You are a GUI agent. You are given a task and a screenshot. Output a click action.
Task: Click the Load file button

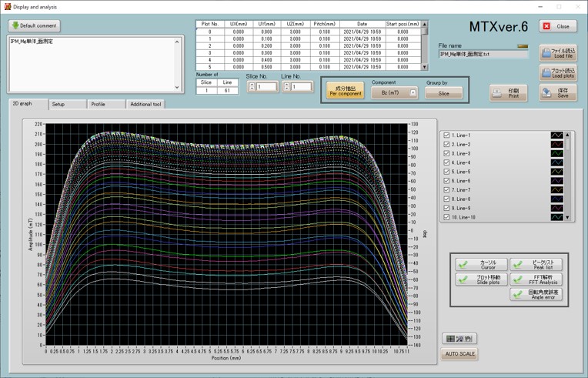pos(558,53)
